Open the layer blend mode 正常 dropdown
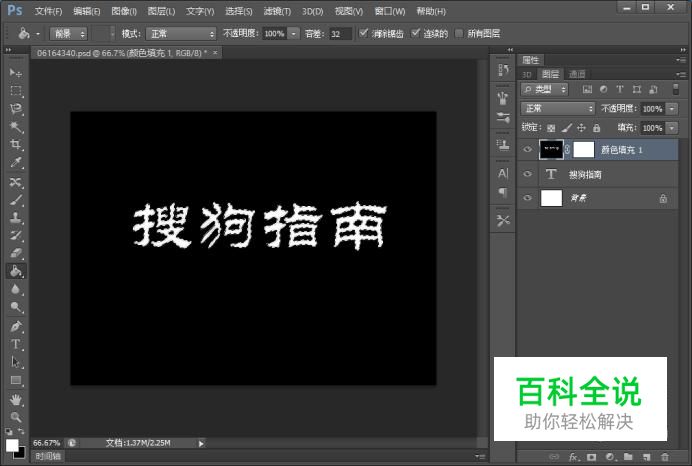Screen dimensions: 692x466 click(x=558, y=109)
